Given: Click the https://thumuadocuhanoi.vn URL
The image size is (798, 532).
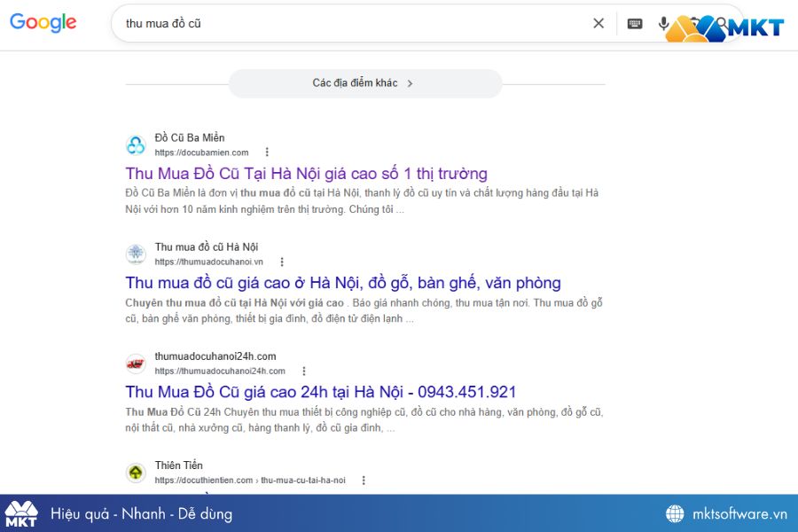Looking at the screenshot, I should (x=208, y=262).
